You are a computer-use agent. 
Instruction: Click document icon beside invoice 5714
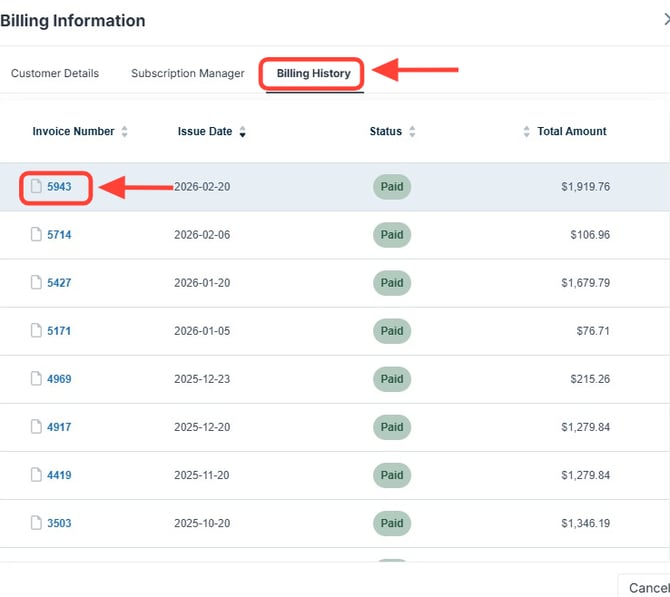(x=36, y=234)
